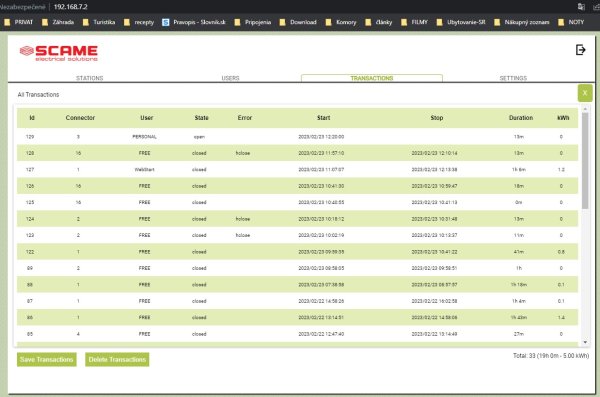Click the table scrollbar down arrow

coord(585,342)
